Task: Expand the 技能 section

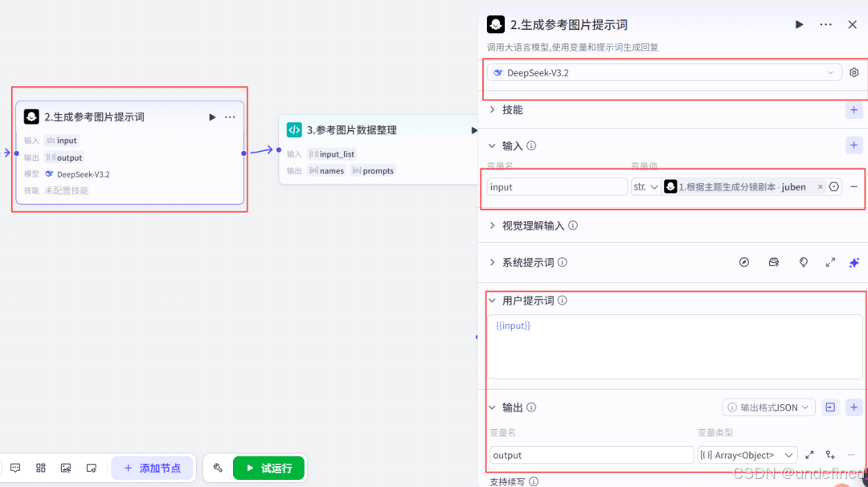Action: pos(512,108)
